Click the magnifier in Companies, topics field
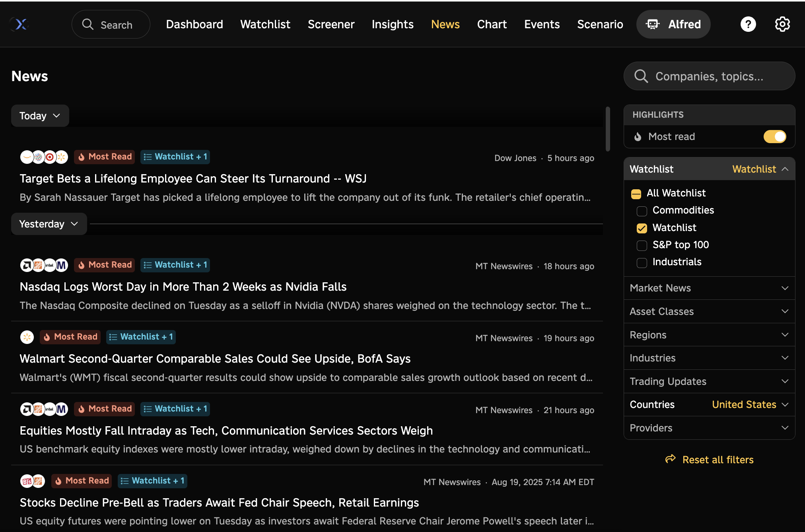The image size is (805, 532). [641, 76]
